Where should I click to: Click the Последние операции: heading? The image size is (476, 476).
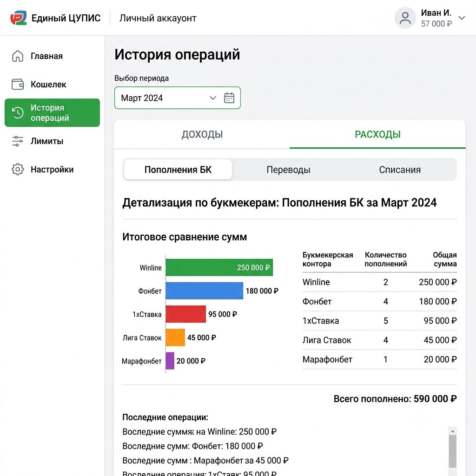[165, 417]
